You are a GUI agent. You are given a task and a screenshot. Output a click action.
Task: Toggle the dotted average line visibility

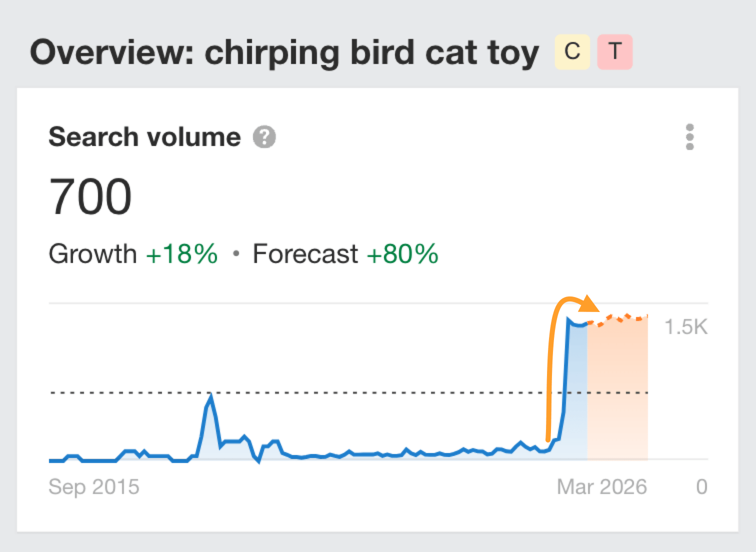350,393
